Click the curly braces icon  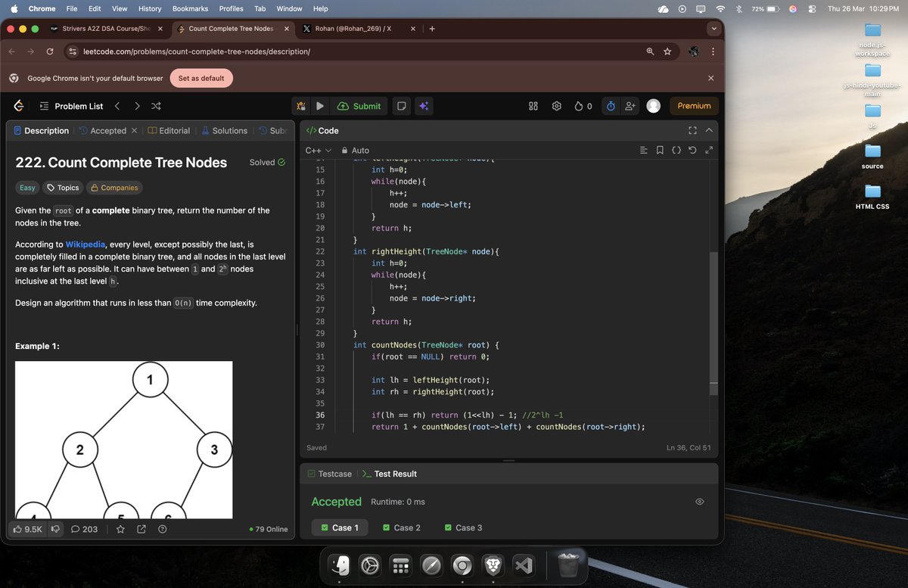(x=676, y=150)
